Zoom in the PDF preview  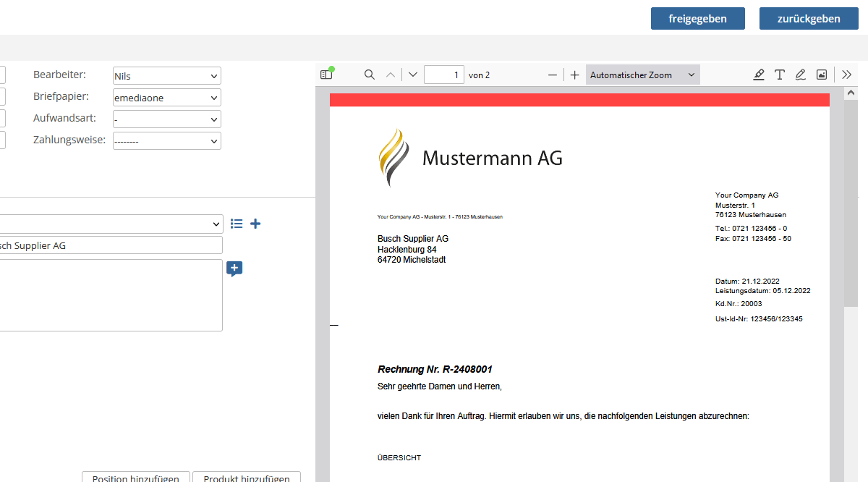coord(574,75)
